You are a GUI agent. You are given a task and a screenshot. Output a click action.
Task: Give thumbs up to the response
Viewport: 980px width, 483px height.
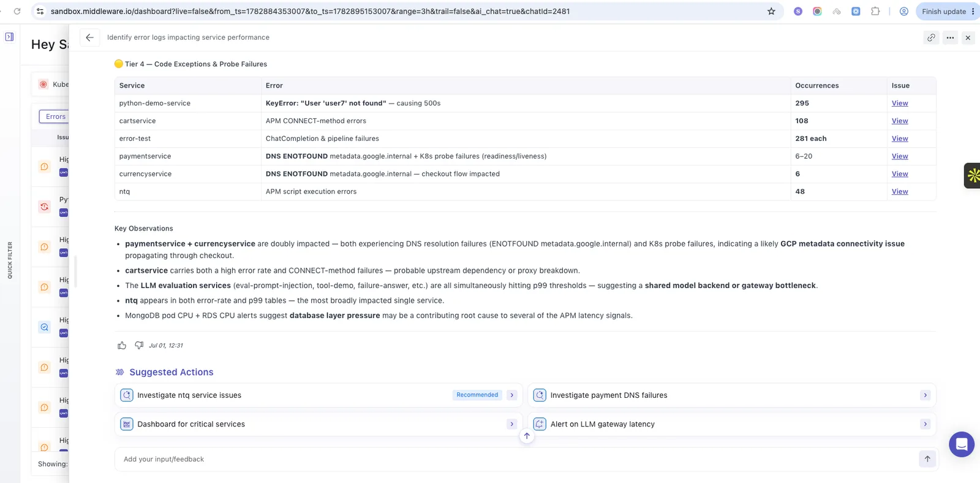[122, 346]
